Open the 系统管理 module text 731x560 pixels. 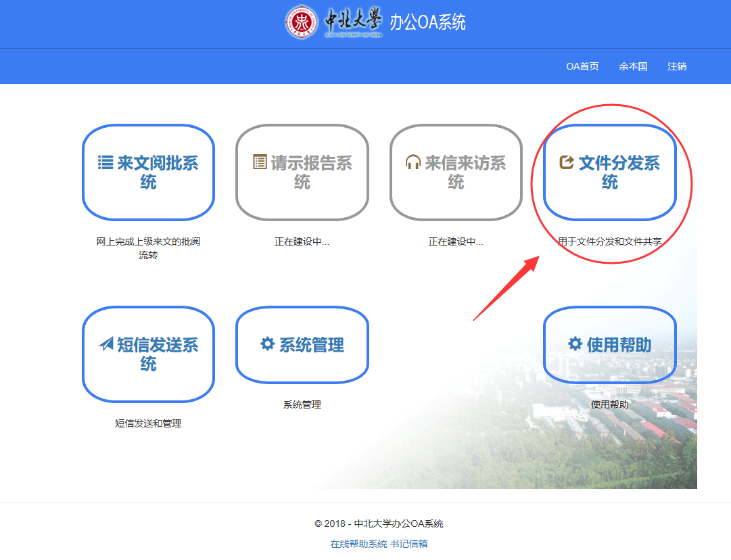[x=312, y=345]
